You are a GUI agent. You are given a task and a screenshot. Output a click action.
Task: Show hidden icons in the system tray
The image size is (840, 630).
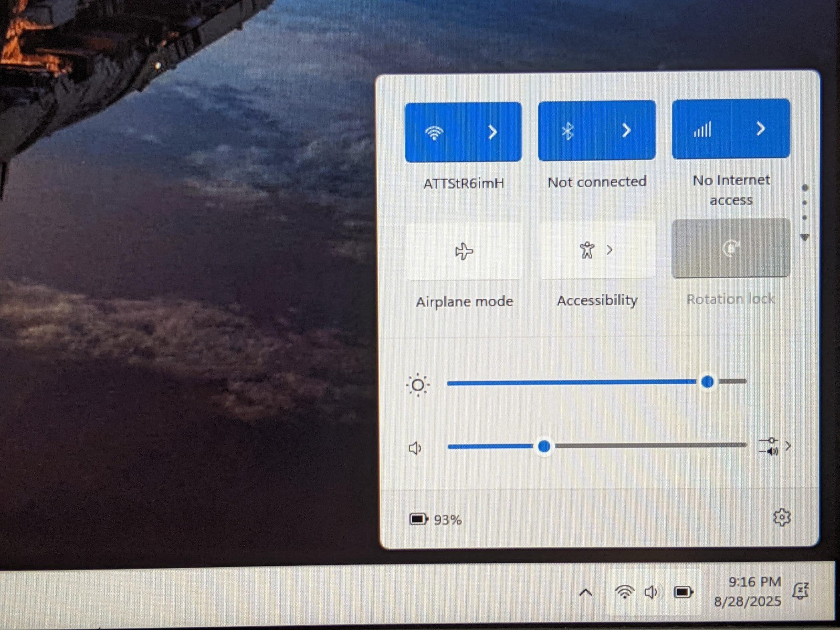tap(585, 593)
